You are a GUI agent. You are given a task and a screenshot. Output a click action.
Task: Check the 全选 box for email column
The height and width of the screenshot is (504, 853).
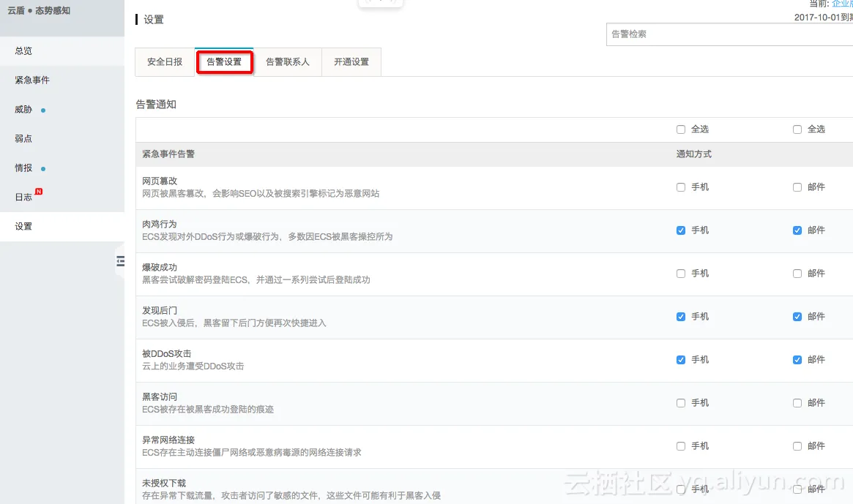coord(797,129)
